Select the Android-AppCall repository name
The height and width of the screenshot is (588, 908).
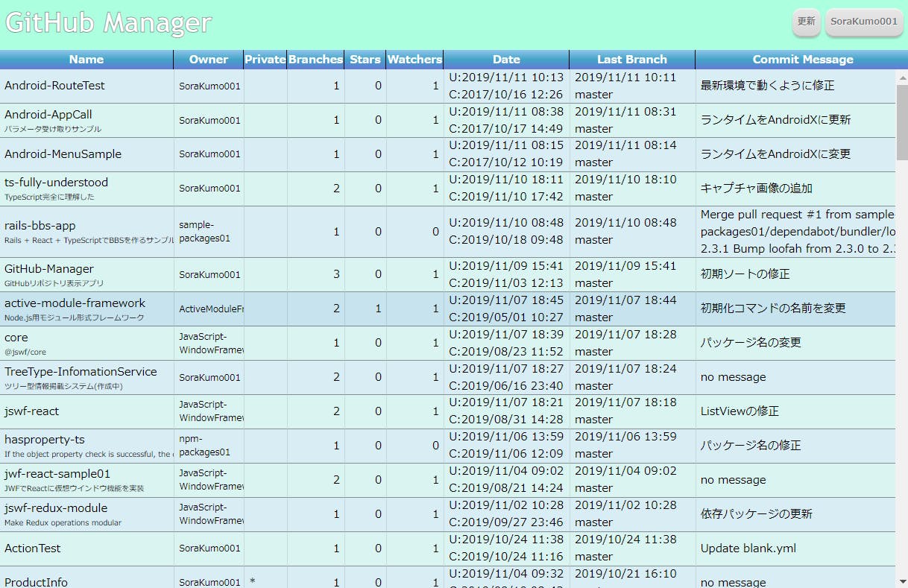pos(48,115)
